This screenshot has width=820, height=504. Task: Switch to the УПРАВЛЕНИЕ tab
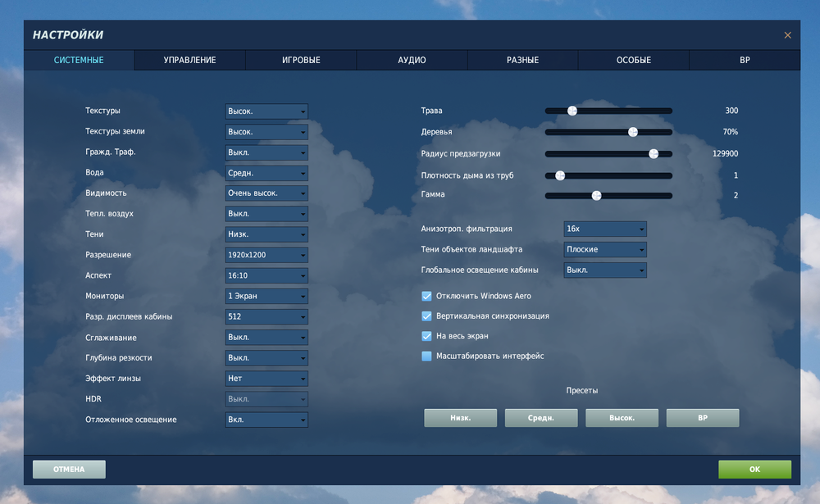coord(190,60)
